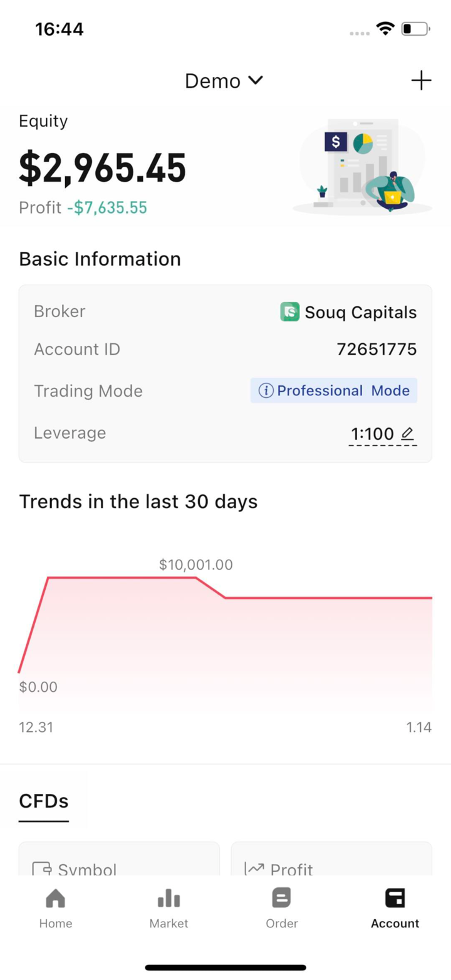Open the Order tab
Screen dimensions: 451x980
tap(282, 909)
